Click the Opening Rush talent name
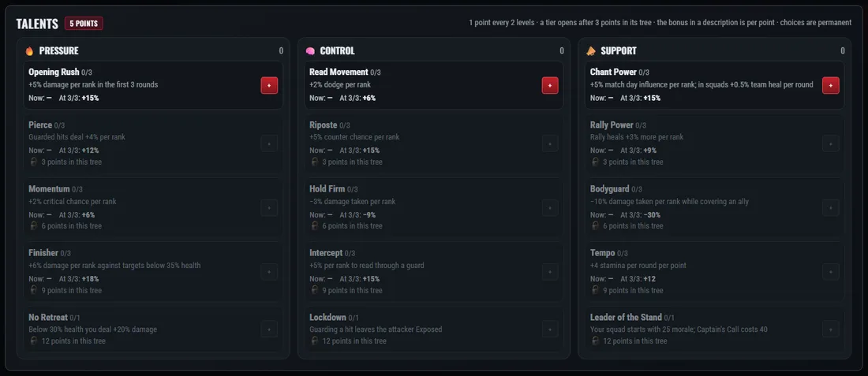The image size is (868, 376). click(x=54, y=72)
